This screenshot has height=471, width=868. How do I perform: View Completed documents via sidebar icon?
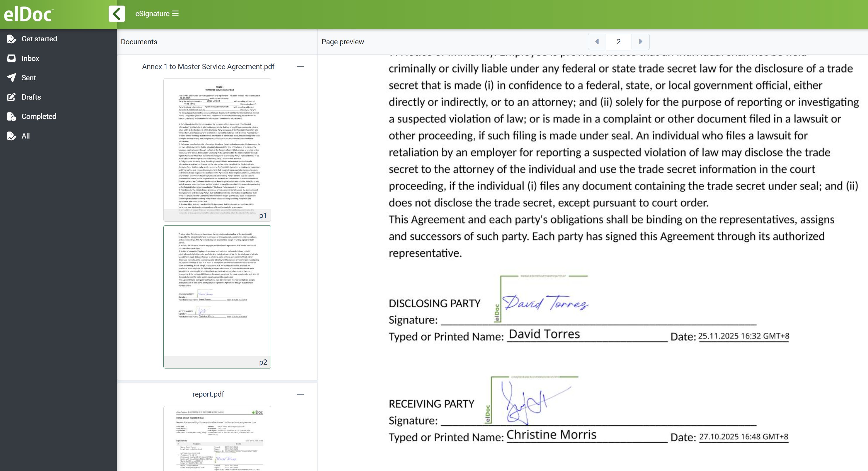click(12, 116)
